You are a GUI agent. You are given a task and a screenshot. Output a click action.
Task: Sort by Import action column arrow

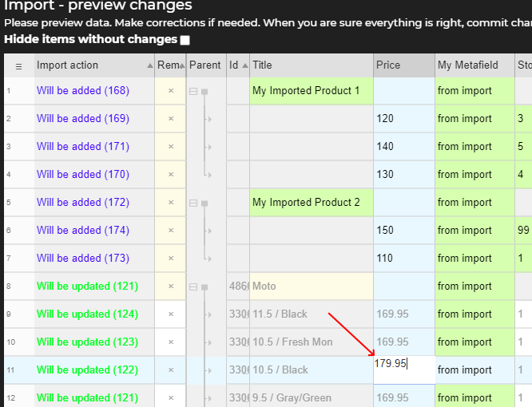pos(149,65)
